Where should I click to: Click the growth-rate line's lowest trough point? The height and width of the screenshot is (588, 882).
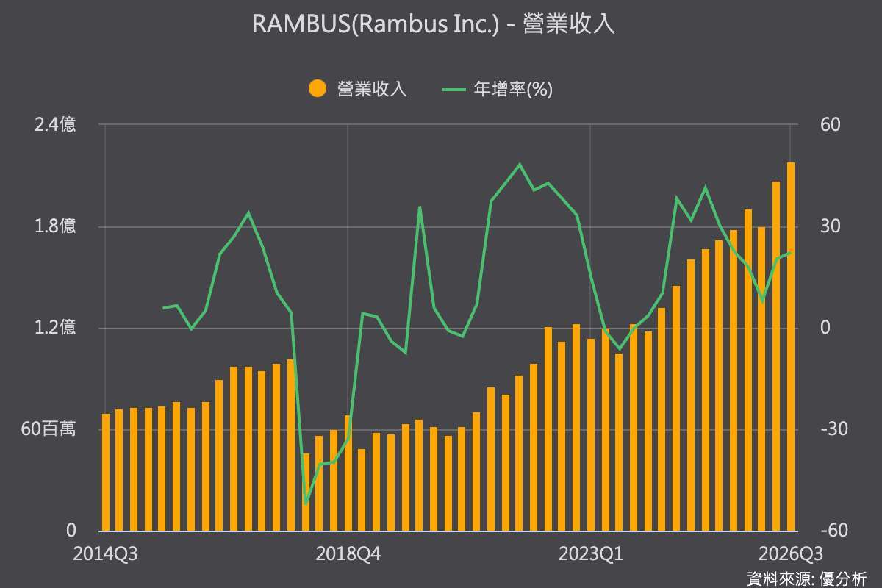pos(306,504)
